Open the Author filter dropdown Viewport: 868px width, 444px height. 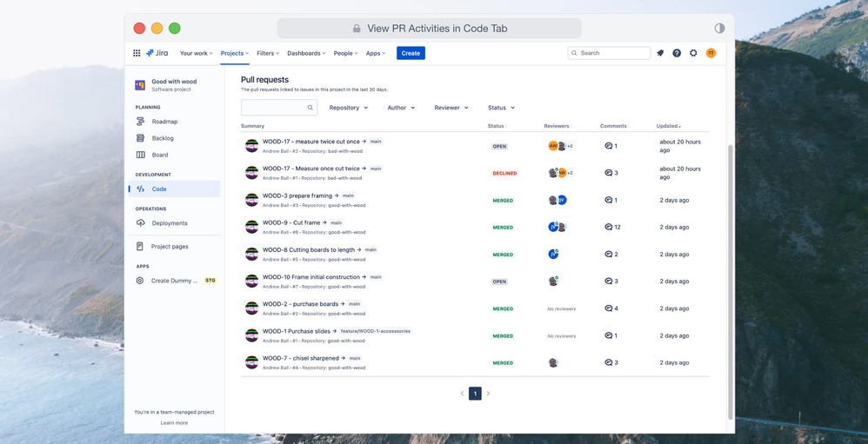pyautogui.click(x=401, y=108)
